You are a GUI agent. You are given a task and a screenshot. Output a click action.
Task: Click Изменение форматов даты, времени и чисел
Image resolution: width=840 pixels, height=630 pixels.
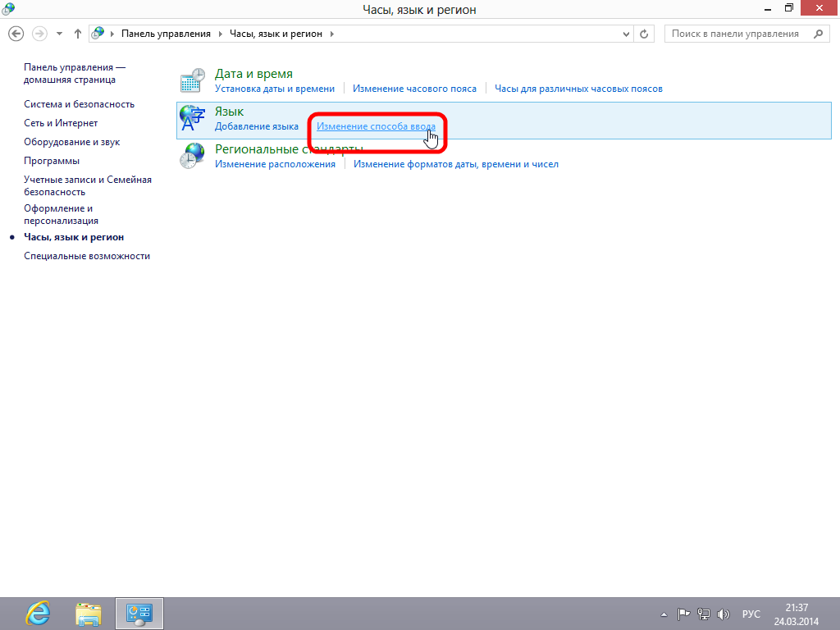coord(456,164)
